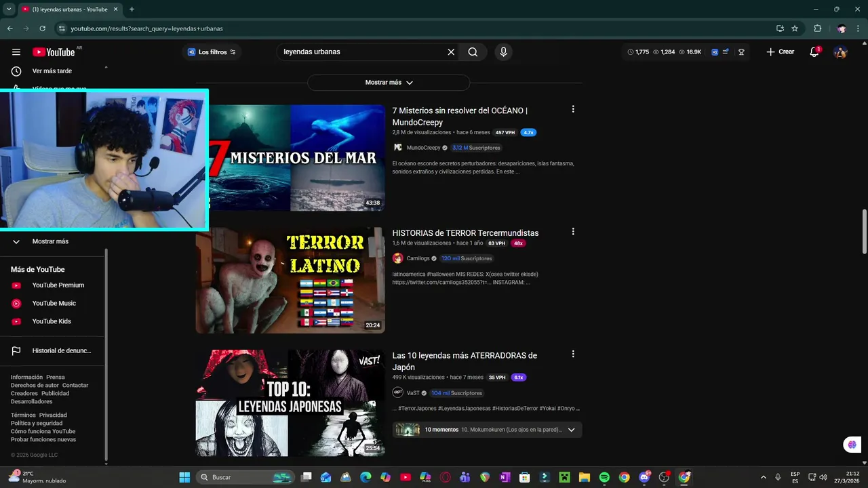The height and width of the screenshot is (488, 868).
Task: Click the floating purple assistant icon
Action: coord(852,445)
